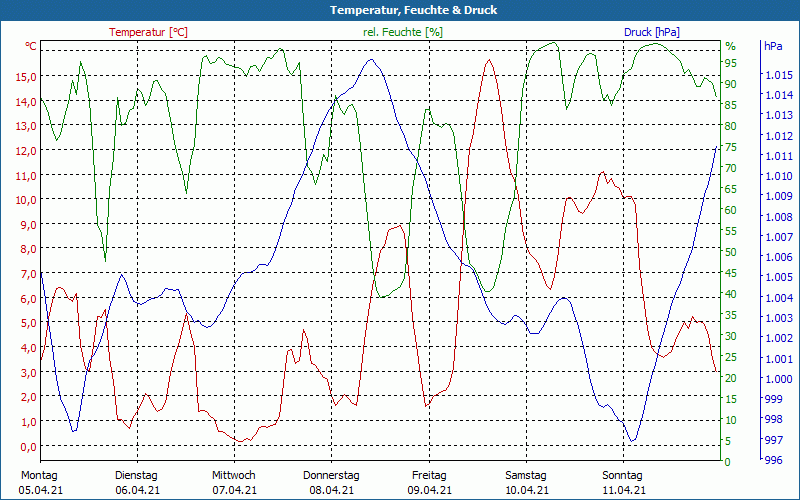This screenshot has width=800, height=500.
Task: Select the blue Druck [hPa] legend label
Action: coord(651,32)
